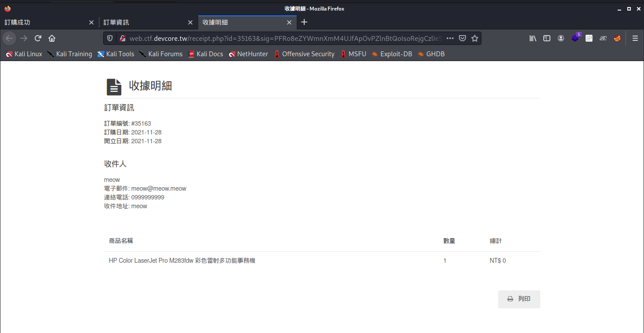Screen dimensions: 644x333
Task: Open tracking protection shield icon
Action: click(x=110, y=38)
